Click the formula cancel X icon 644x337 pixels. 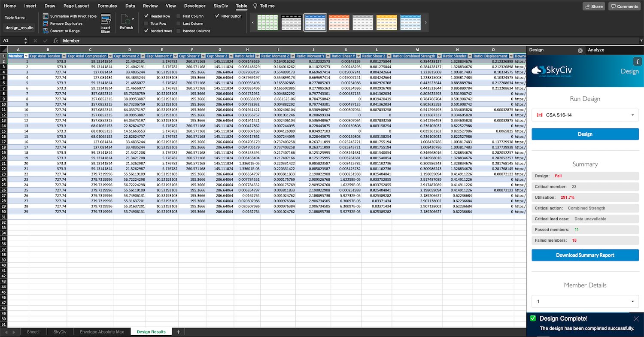click(x=35, y=41)
